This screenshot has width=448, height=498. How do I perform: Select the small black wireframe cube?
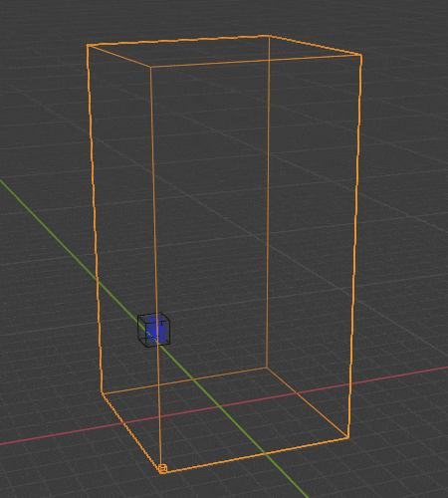[x=154, y=330]
